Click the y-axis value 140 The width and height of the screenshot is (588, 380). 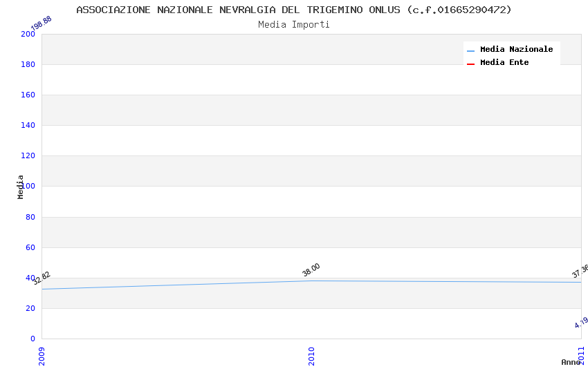click(x=28, y=125)
